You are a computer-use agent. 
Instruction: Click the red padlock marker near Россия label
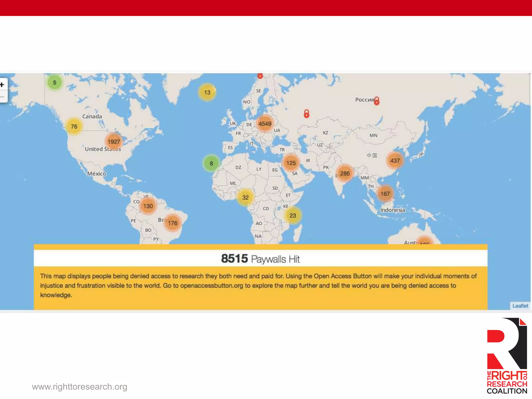[x=377, y=101]
